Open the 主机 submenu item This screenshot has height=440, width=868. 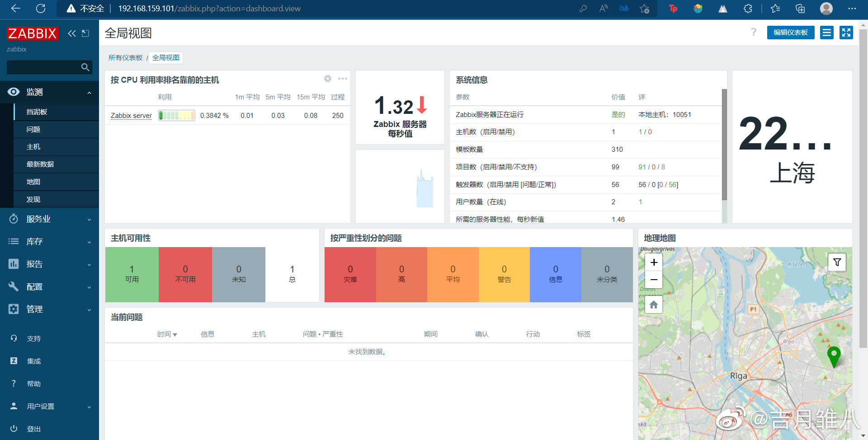[x=57, y=147]
